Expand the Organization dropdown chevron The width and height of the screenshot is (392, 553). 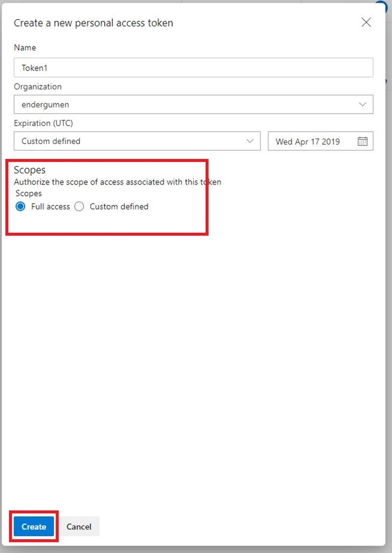(362, 104)
